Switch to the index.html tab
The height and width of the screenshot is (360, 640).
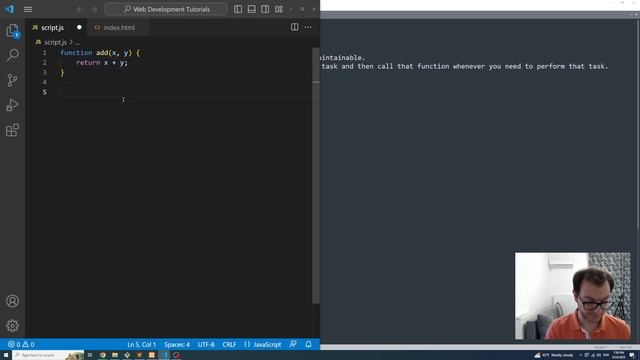[118, 27]
